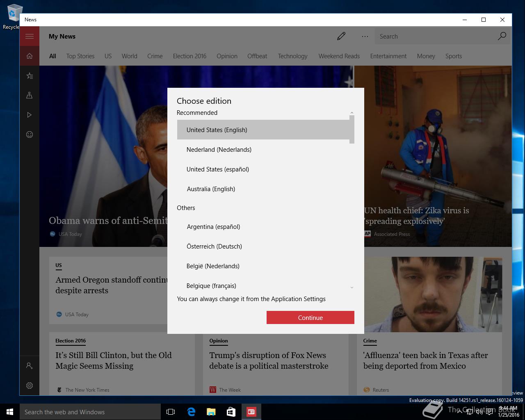This screenshot has width=525, height=420.
Task: Open the Zika virus spreading headline
Action: point(417,216)
